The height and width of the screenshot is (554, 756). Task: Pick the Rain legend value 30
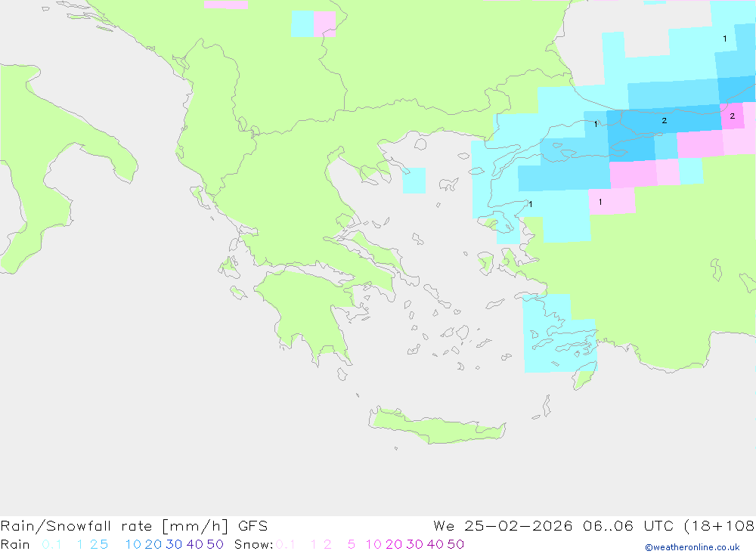pyautogui.click(x=174, y=544)
